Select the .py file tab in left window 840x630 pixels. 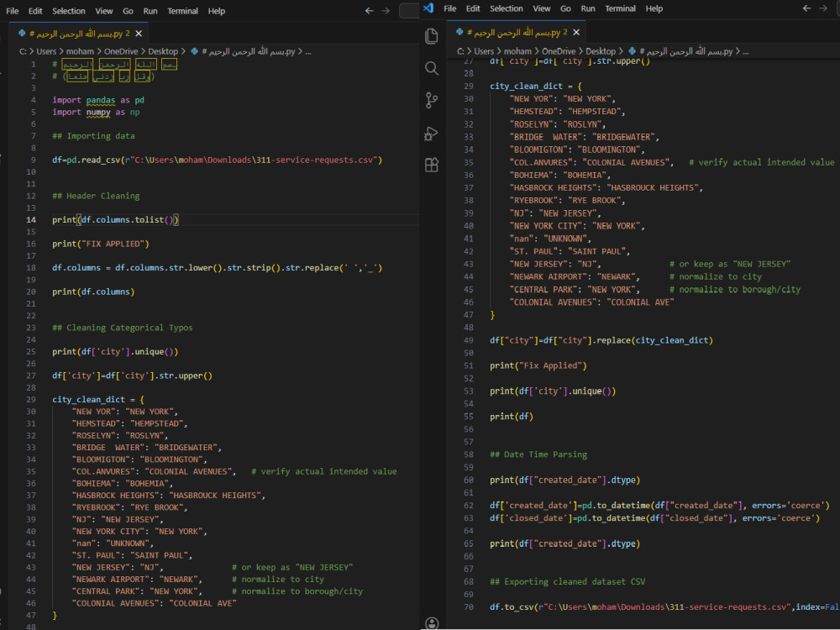81,34
